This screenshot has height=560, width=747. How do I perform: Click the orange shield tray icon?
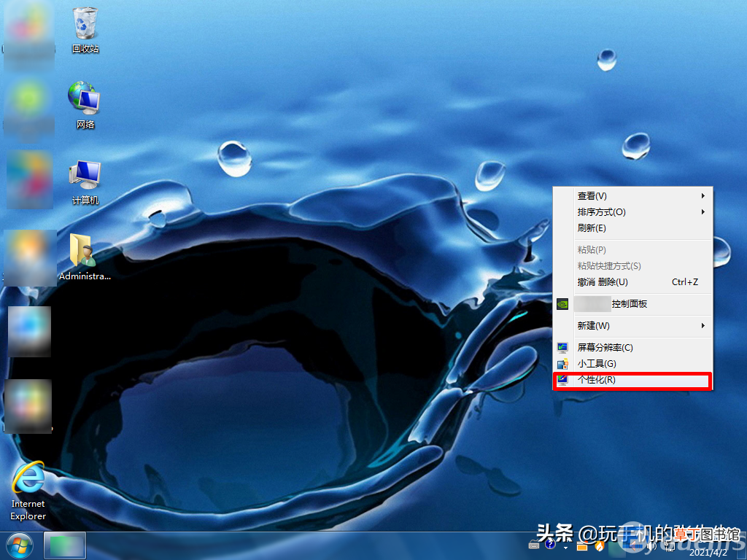click(600, 545)
